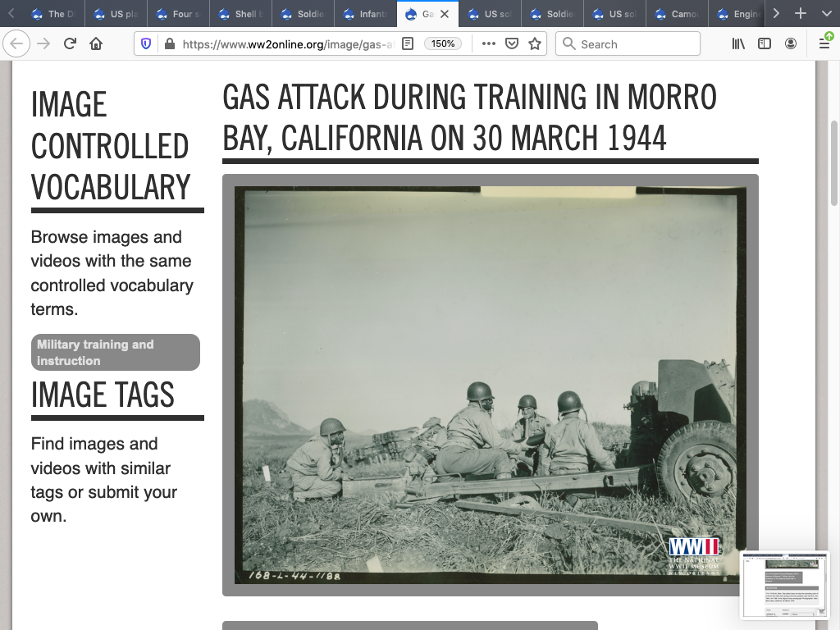Open Military training and instruction tag

(115, 352)
